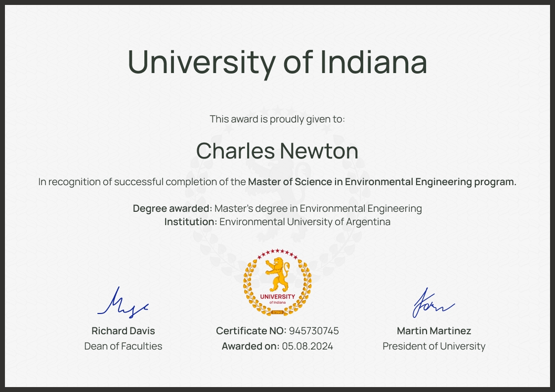This screenshot has width=555, height=392.
Task: Select the 'University of Indiana' title heading
Action: (277, 62)
